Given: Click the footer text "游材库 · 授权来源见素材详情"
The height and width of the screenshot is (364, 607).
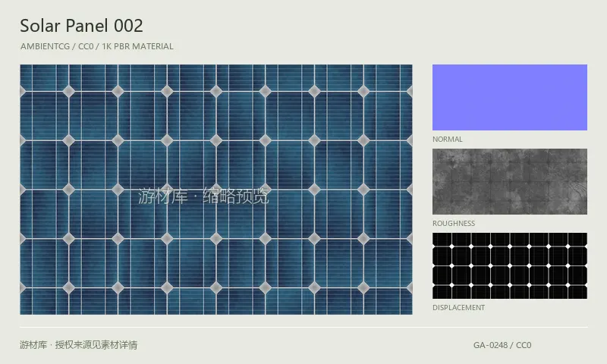Looking at the screenshot, I should point(79,344).
